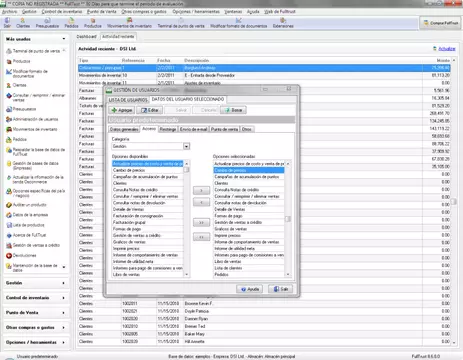
Task: Open the Categoría dropdown in user dialog
Action: [x=186, y=146]
